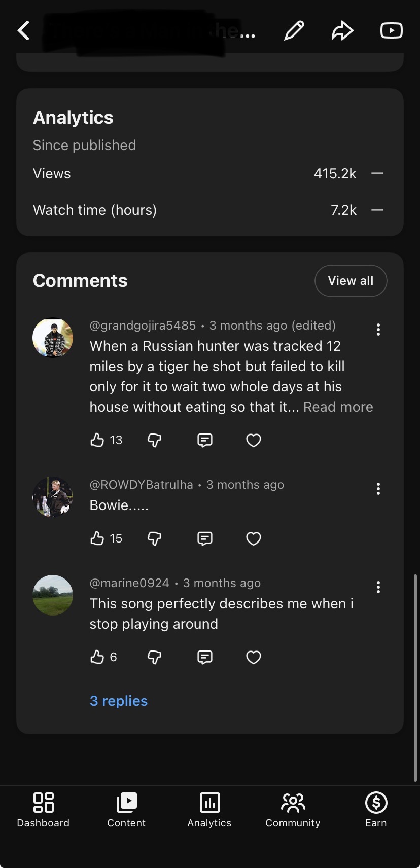This screenshot has width=420, height=868.
Task: Open video in YouTube player icon
Action: (x=392, y=30)
